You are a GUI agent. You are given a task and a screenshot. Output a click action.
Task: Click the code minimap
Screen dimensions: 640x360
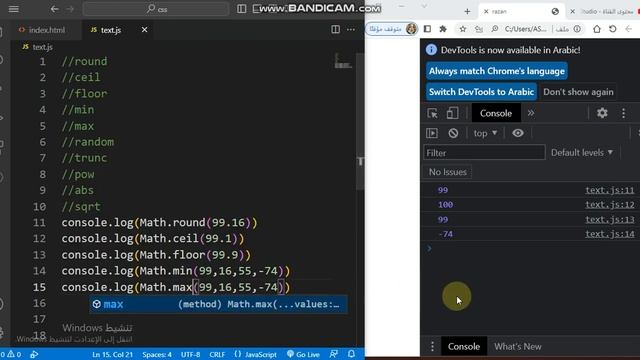coord(343,61)
